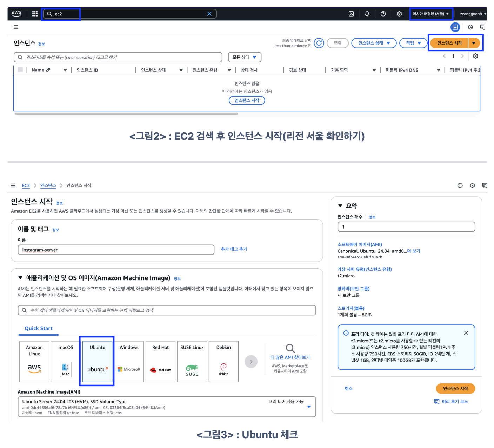Open CloudShell terminal icon in top bar

pyautogui.click(x=351, y=14)
